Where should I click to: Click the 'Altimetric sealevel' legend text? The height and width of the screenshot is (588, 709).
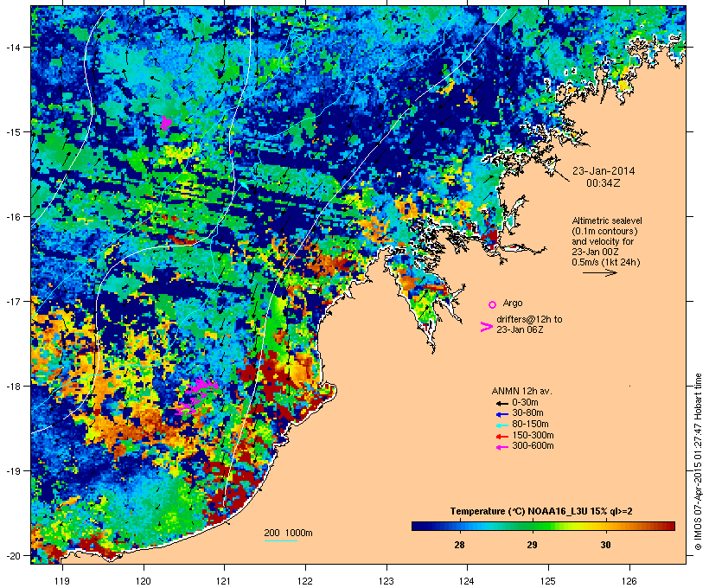pyautogui.click(x=607, y=220)
